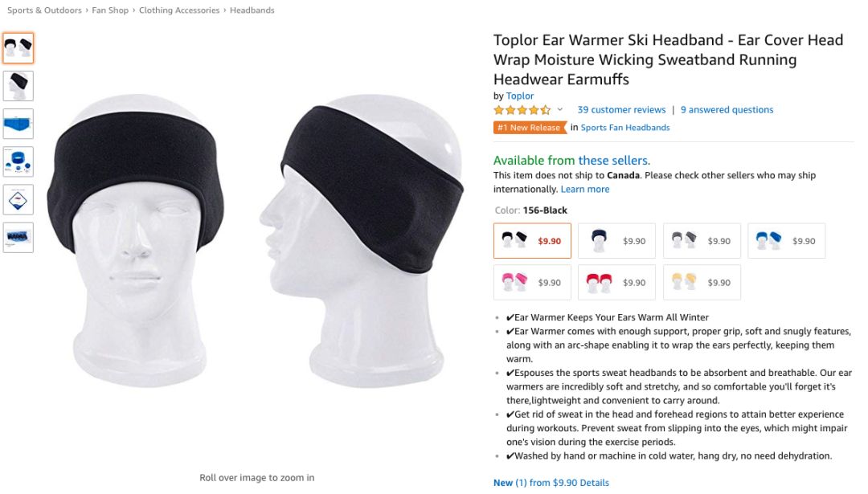Go to the Toplor brand page

pyautogui.click(x=520, y=96)
